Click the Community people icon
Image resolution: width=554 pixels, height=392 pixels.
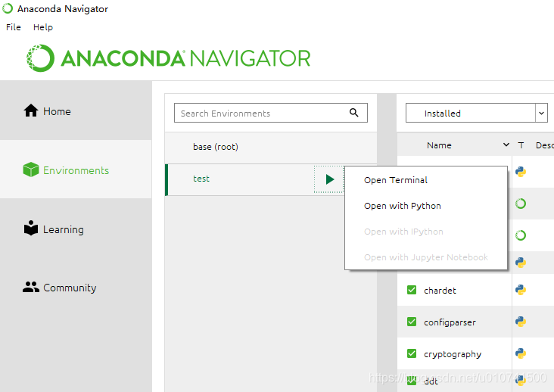tap(31, 287)
